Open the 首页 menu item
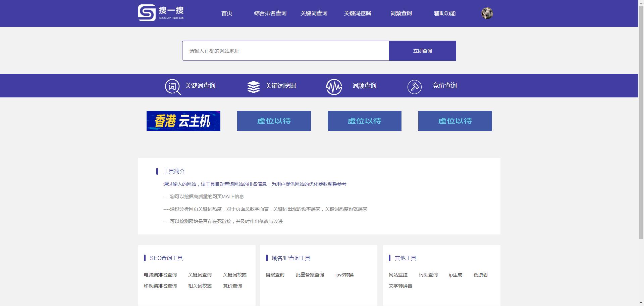Viewport: 644px width, 306px height. point(226,13)
